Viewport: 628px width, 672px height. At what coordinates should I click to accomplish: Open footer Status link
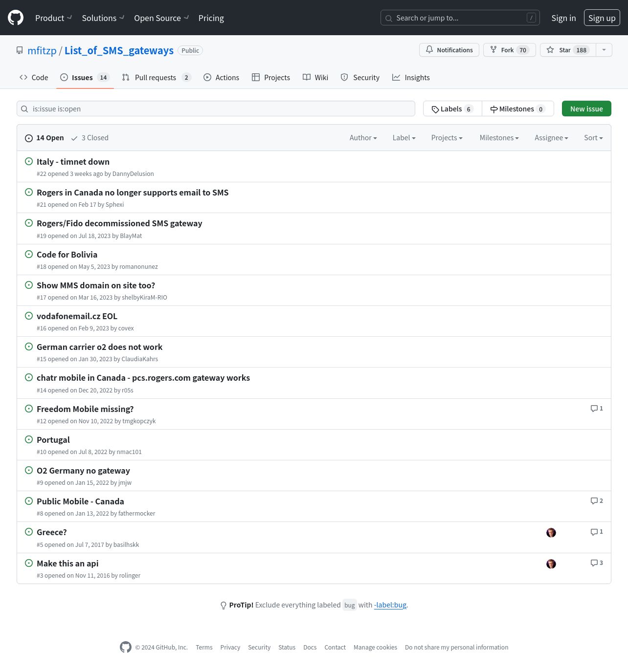click(x=287, y=647)
